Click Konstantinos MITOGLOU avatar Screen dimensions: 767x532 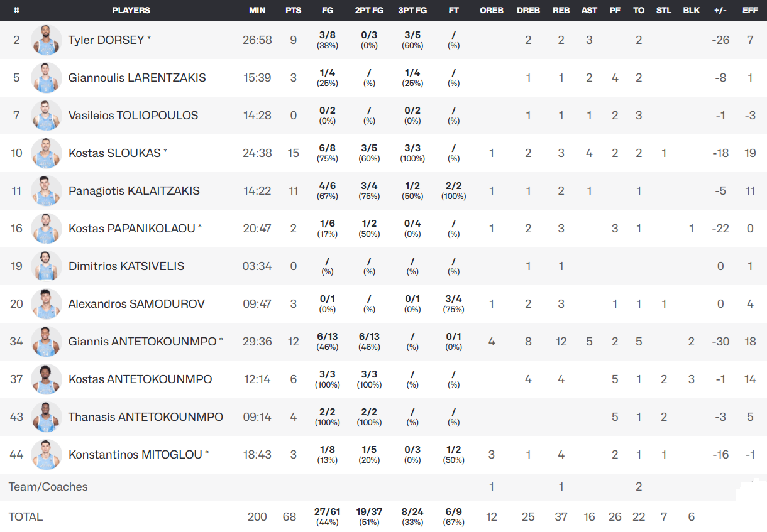click(46, 455)
